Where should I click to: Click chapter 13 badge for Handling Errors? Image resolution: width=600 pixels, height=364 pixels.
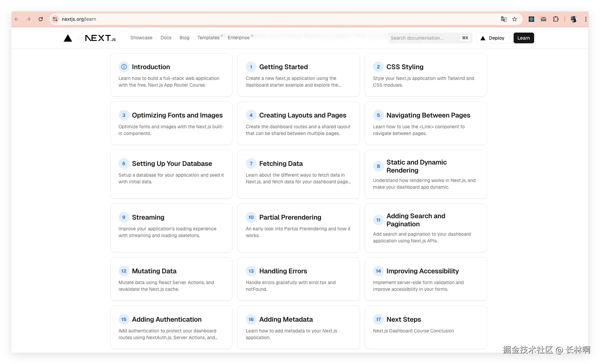pyautogui.click(x=251, y=271)
